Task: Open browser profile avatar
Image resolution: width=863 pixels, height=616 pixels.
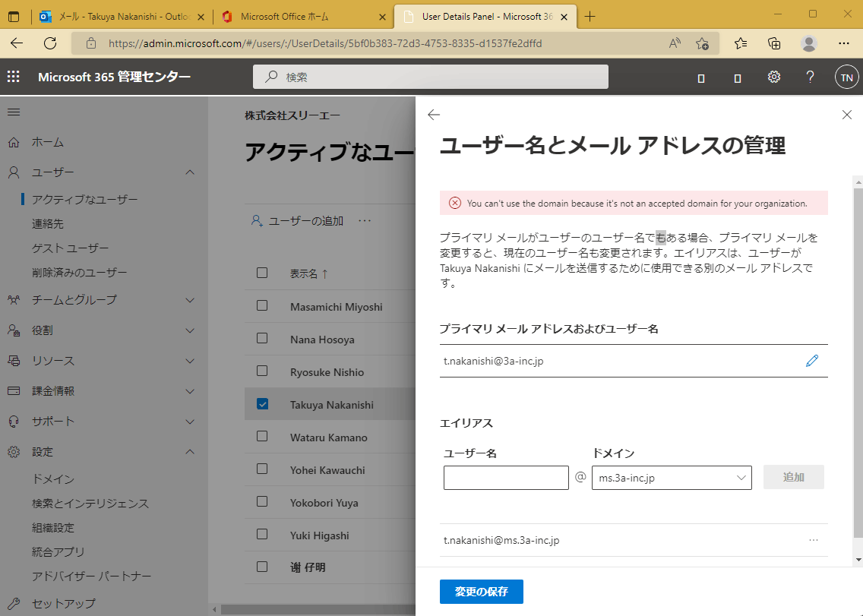Action: pyautogui.click(x=808, y=43)
